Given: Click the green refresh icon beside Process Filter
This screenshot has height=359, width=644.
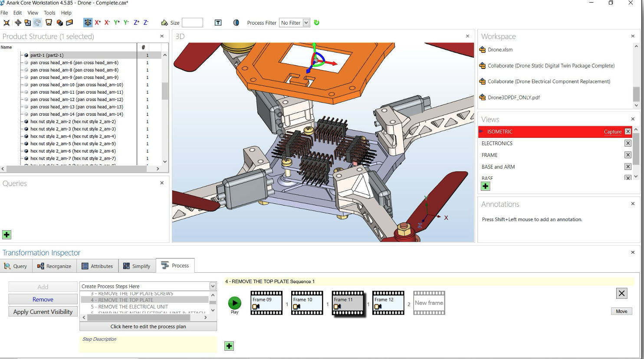Looking at the screenshot, I should tap(316, 23).
